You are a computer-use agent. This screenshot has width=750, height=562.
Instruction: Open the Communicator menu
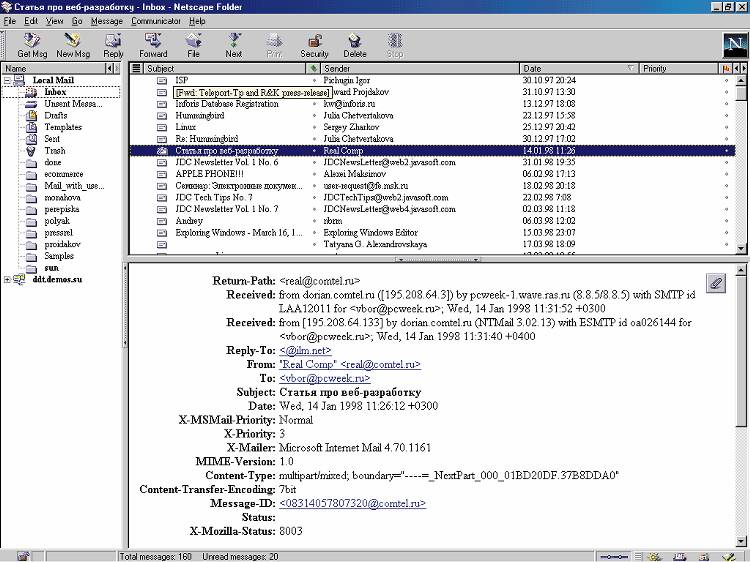[x=156, y=21]
